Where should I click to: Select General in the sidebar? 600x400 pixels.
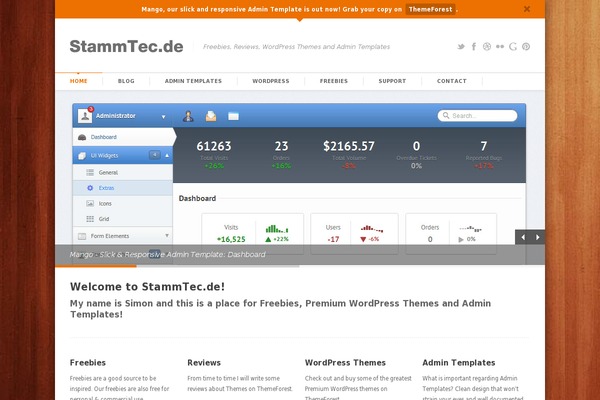pyautogui.click(x=122, y=173)
